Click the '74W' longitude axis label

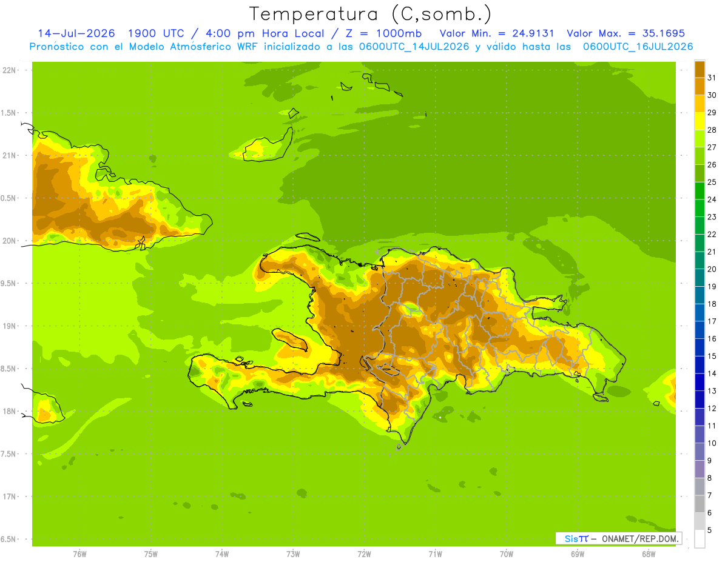(x=222, y=554)
